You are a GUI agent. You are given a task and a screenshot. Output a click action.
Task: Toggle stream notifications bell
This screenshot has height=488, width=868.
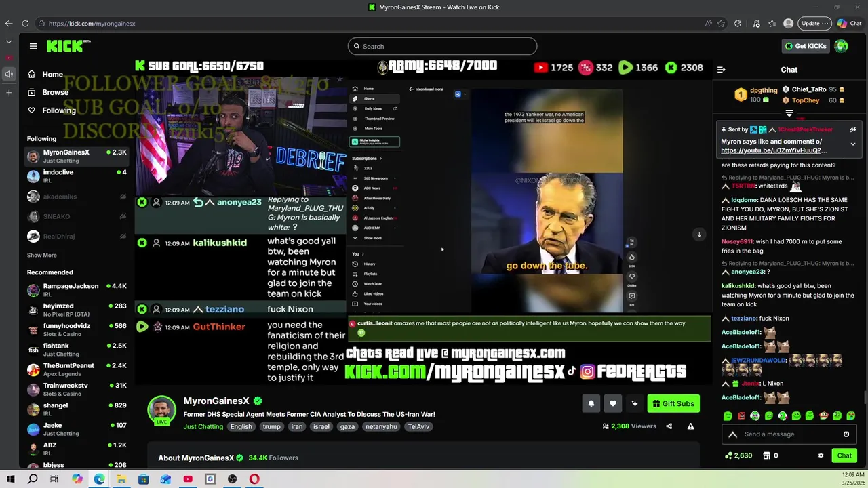[591, 403]
